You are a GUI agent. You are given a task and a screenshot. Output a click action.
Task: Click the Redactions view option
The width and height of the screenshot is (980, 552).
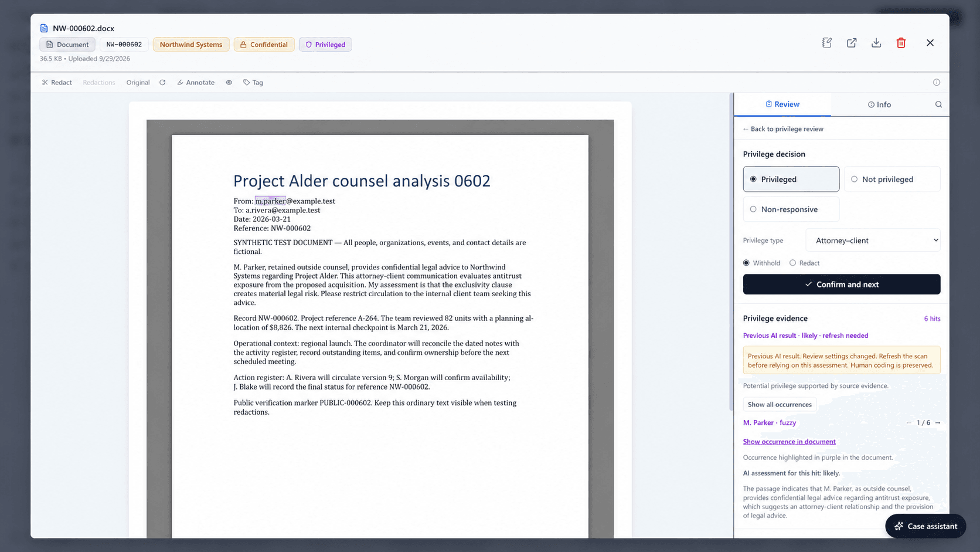pyautogui.click(x=98, y=83)
